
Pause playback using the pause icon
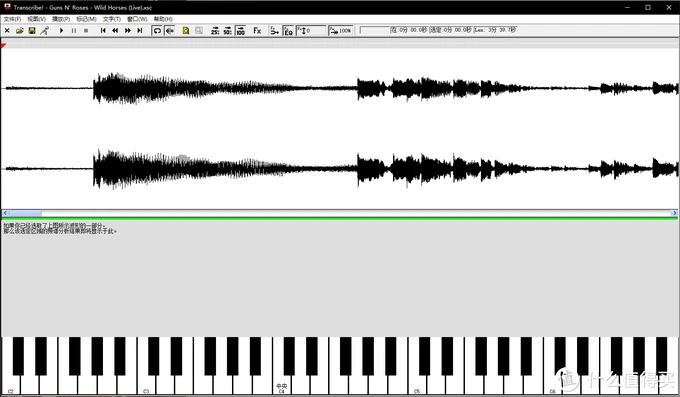pyautogui.click(x=74, y=30)
